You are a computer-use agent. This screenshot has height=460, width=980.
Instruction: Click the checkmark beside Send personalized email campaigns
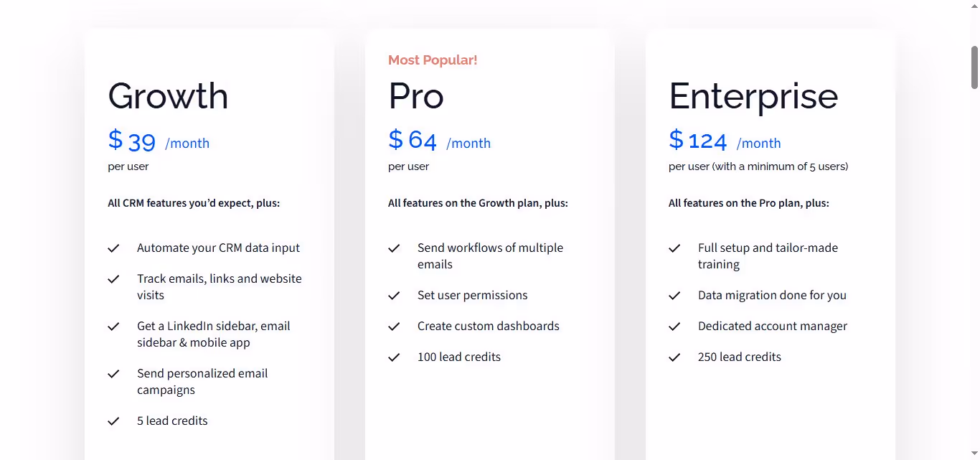tap(113, 373)
